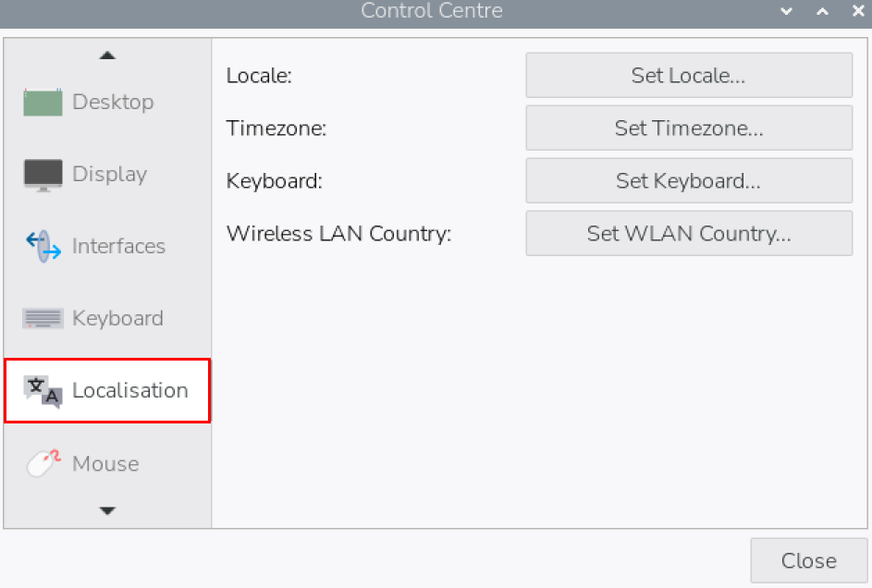872x588 pixels.
Task: Maximize window using title bar up chevron
Action: [822, 12]
